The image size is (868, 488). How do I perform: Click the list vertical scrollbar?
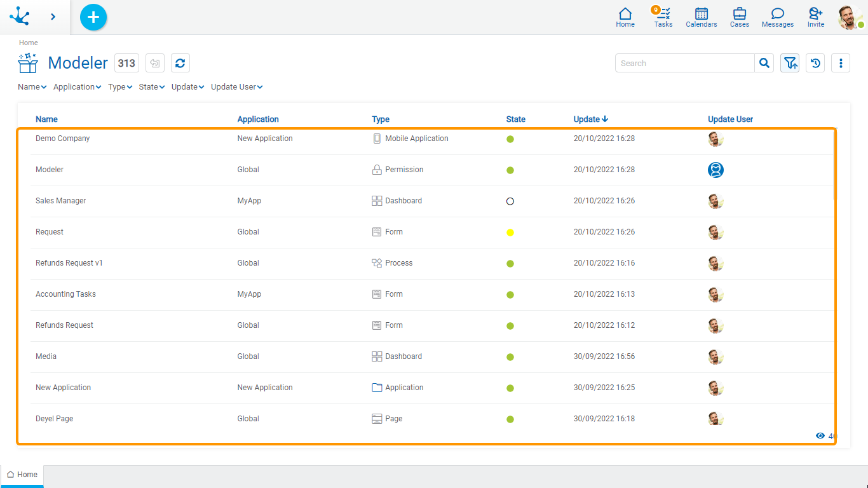[x=835, y=165]
